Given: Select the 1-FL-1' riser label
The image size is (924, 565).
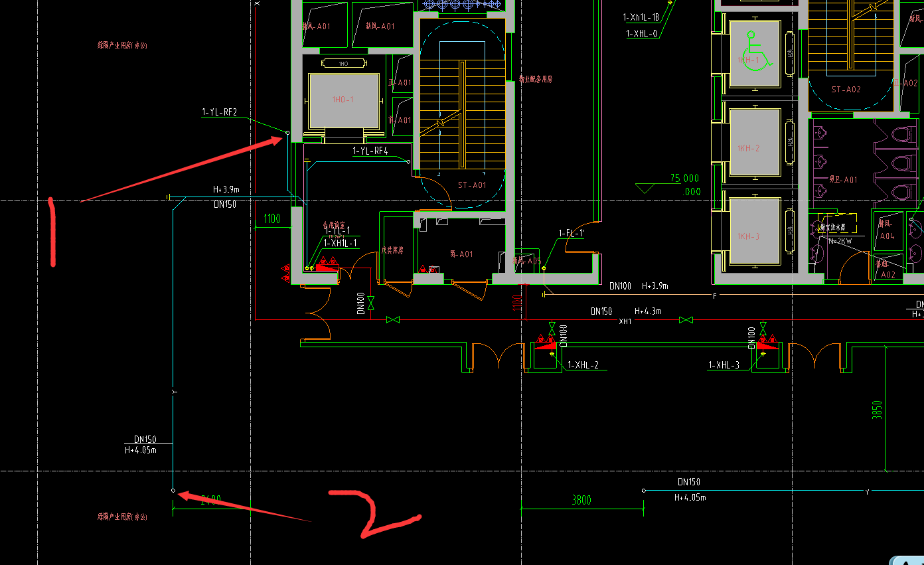Looking at the screenshot, I should [x=571, y=233].
